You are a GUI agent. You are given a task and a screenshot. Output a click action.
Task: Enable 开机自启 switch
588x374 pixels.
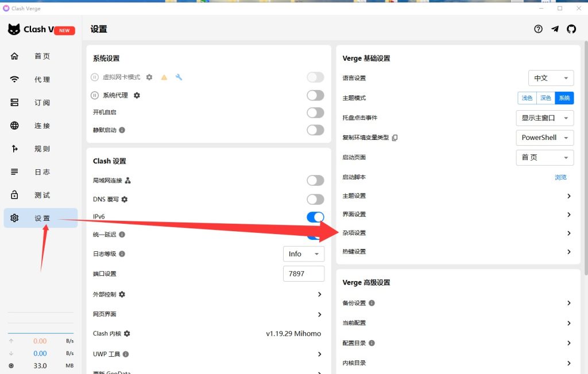(x=315, y=112)
